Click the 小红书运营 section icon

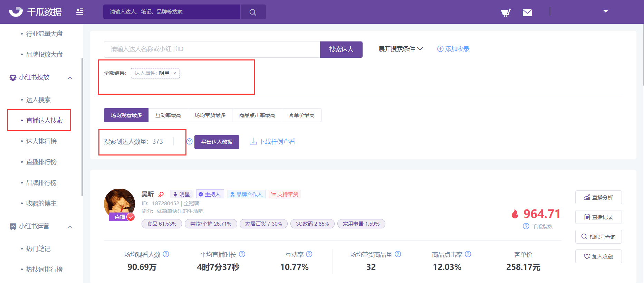13,227
